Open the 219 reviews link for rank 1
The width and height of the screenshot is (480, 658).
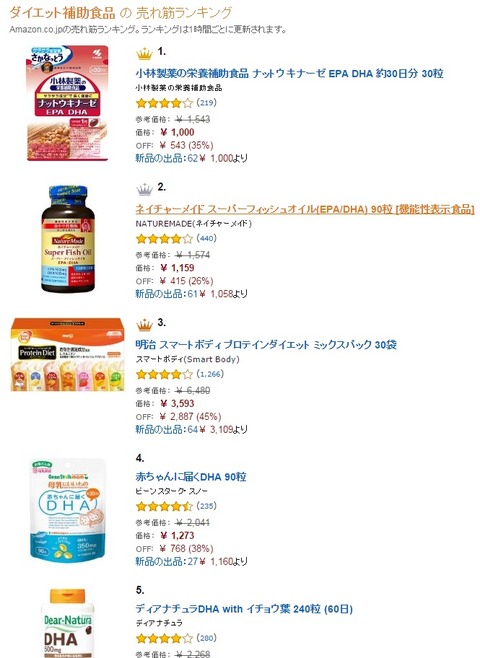[x=206, y=102]
